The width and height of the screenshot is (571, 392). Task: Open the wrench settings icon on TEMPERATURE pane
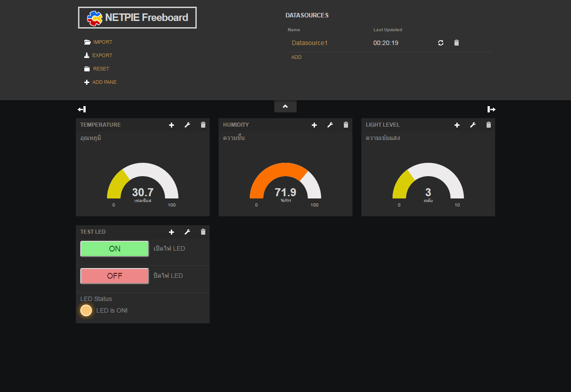[x=187, y=125]
